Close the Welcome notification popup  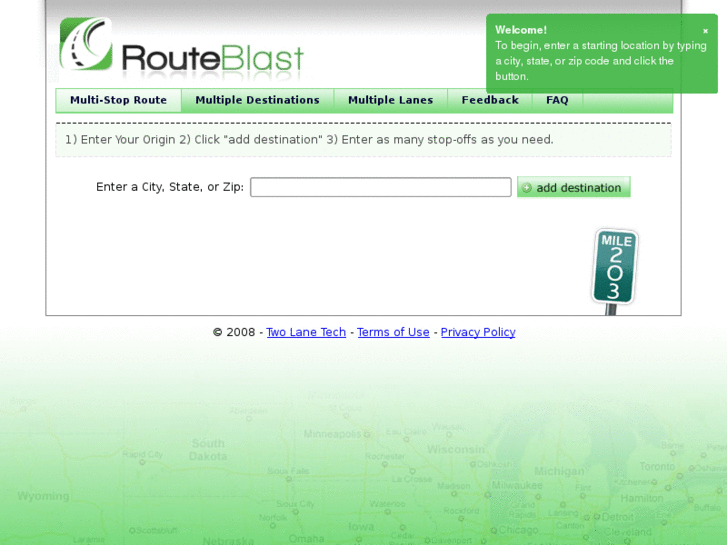[705, 31]
